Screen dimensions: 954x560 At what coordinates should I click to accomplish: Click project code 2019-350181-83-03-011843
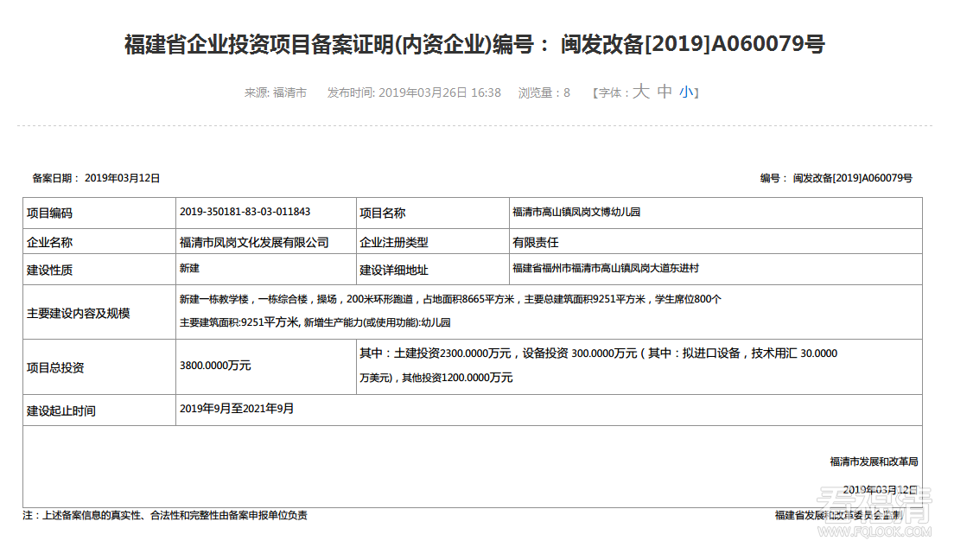pyautogui.click(x=245, y=212)
